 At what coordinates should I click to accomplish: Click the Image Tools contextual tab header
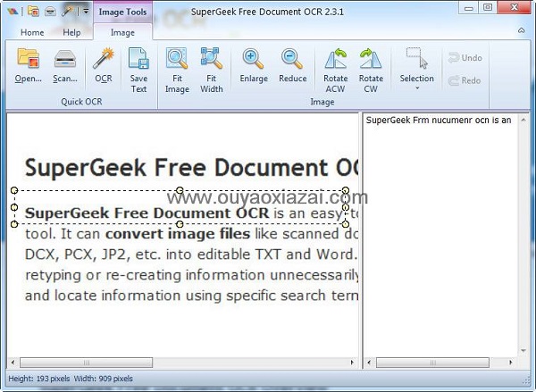(x=122, y=12)
